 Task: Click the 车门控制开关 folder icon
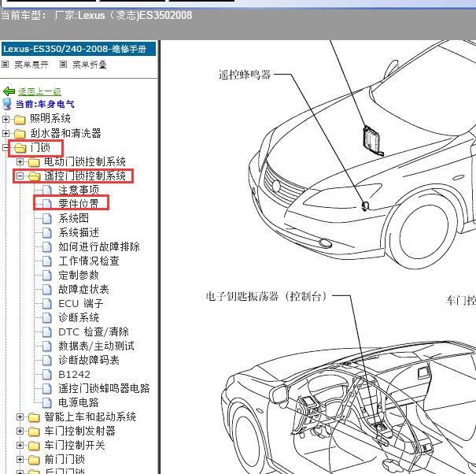(34, 446)
